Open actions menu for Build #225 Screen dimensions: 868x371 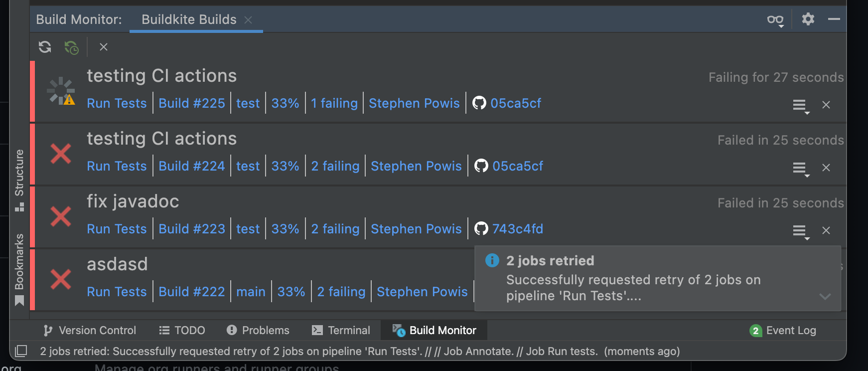[x=800, y=105]
